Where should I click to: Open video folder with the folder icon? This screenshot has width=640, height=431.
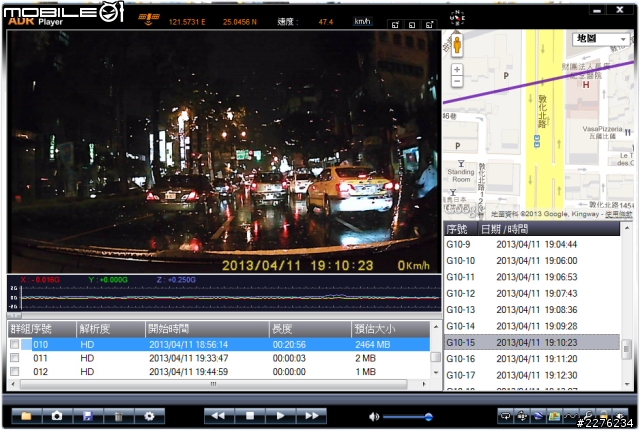click(x=27, y=416)
